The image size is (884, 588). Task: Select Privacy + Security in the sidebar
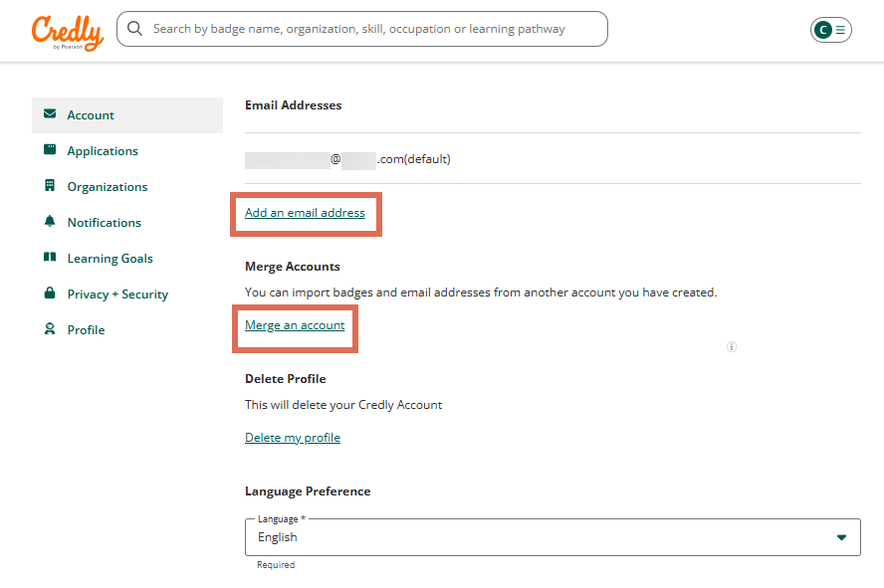127,294
